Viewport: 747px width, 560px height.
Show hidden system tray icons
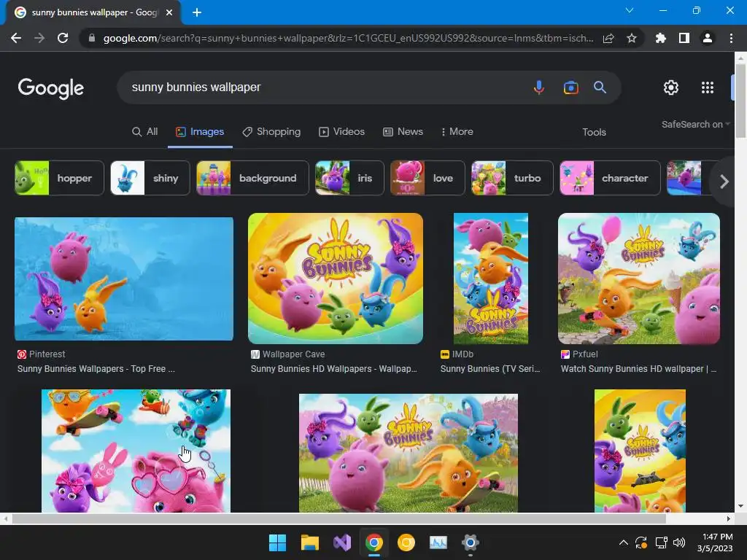coord(623,542)
